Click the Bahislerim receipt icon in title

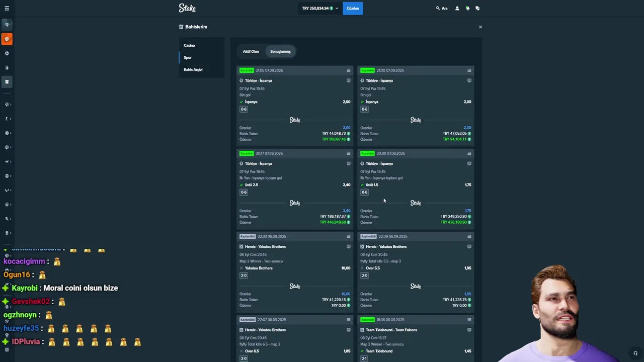(x=181, y=27)
